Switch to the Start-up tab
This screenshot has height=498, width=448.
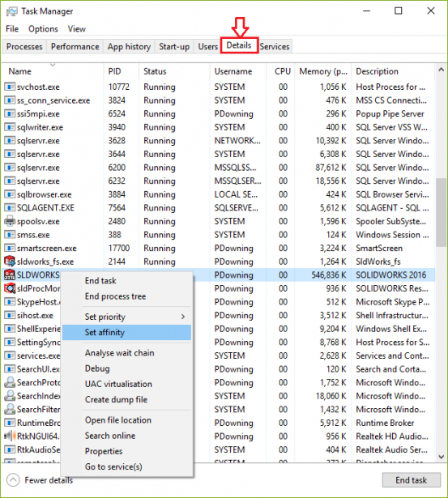tap(174, 47)
